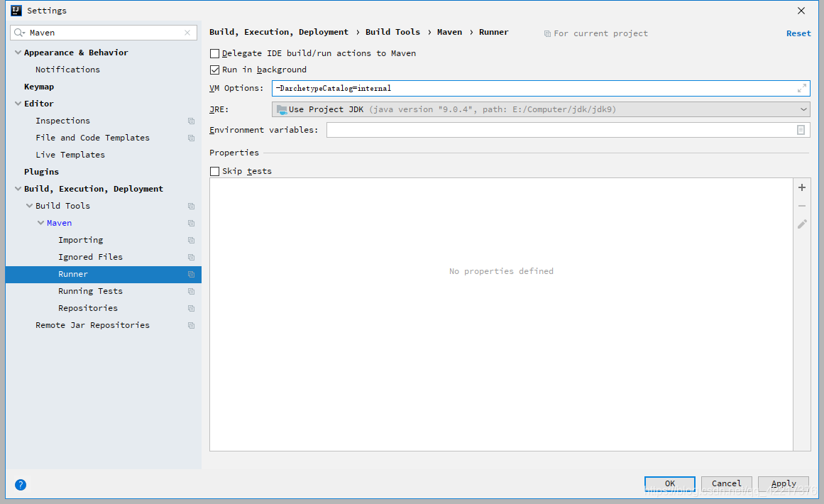Open Maven Importing settings
824x504 pixels.
tap(81, 240)
